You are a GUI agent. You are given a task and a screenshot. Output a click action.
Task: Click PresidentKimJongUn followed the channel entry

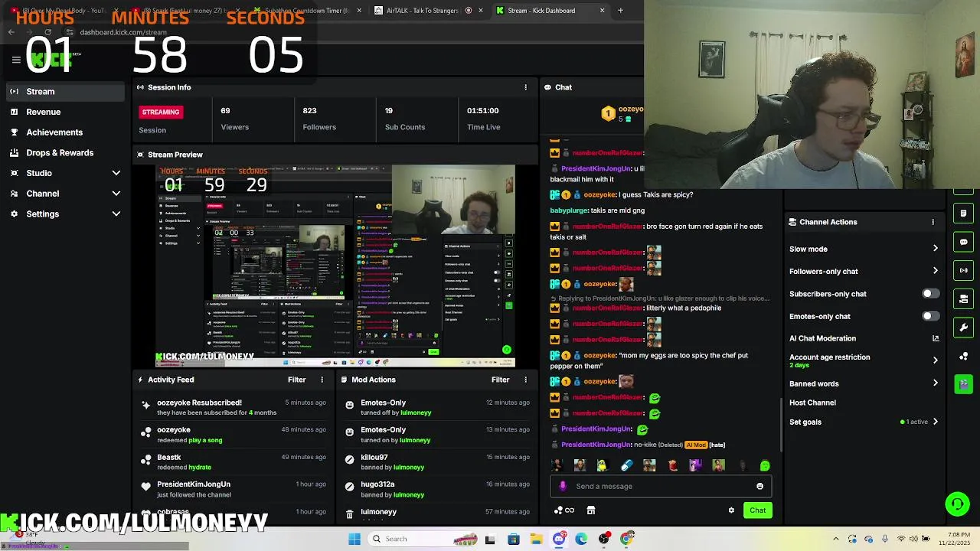pos(234,489)
